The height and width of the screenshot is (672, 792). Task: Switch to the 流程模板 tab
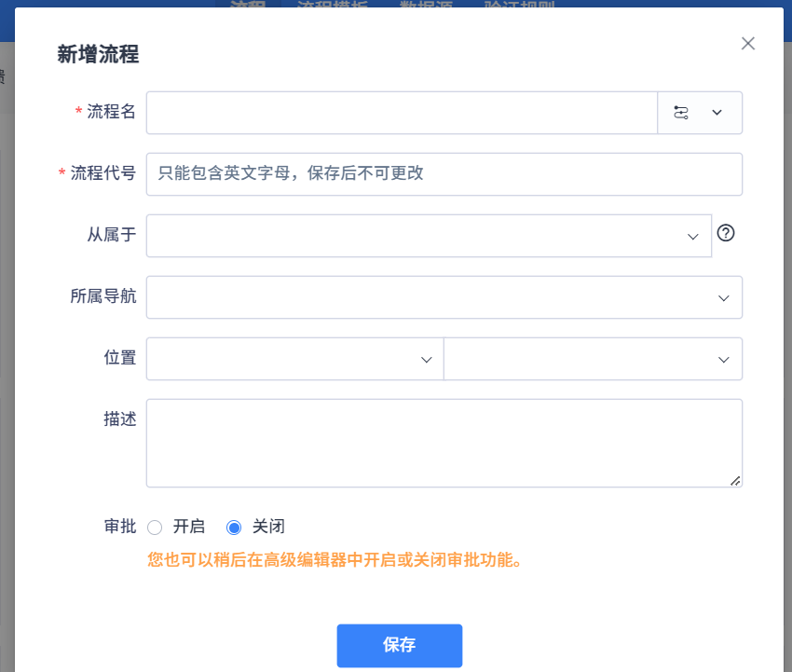pos(333,5)
